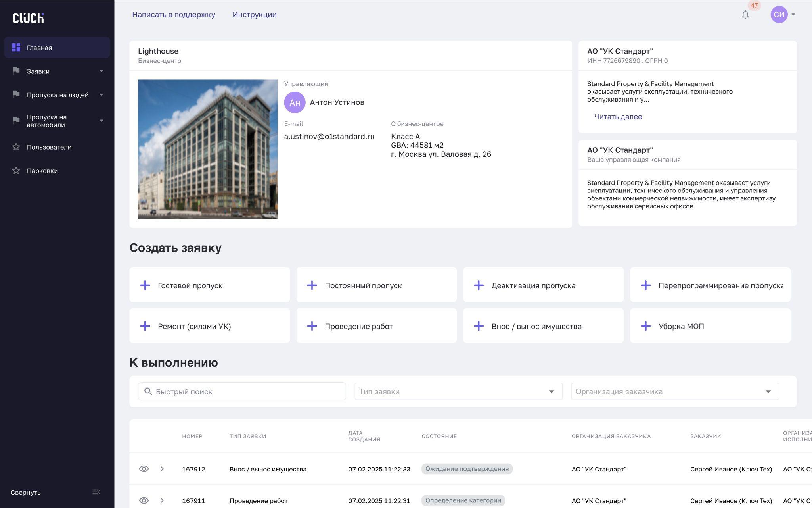
Task: Open Пользователи in the sidebar
Action: pyautogui.click(x=57, y=147)
